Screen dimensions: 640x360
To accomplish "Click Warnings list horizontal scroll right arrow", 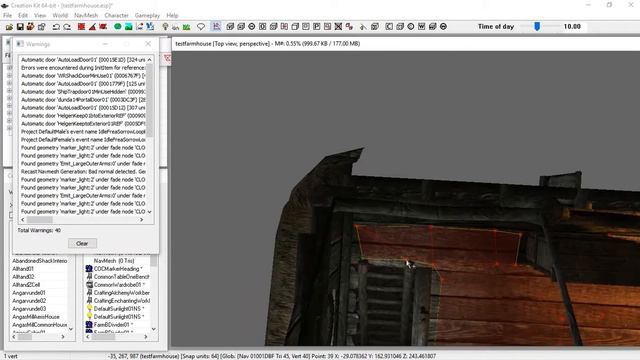I will 142,220.
